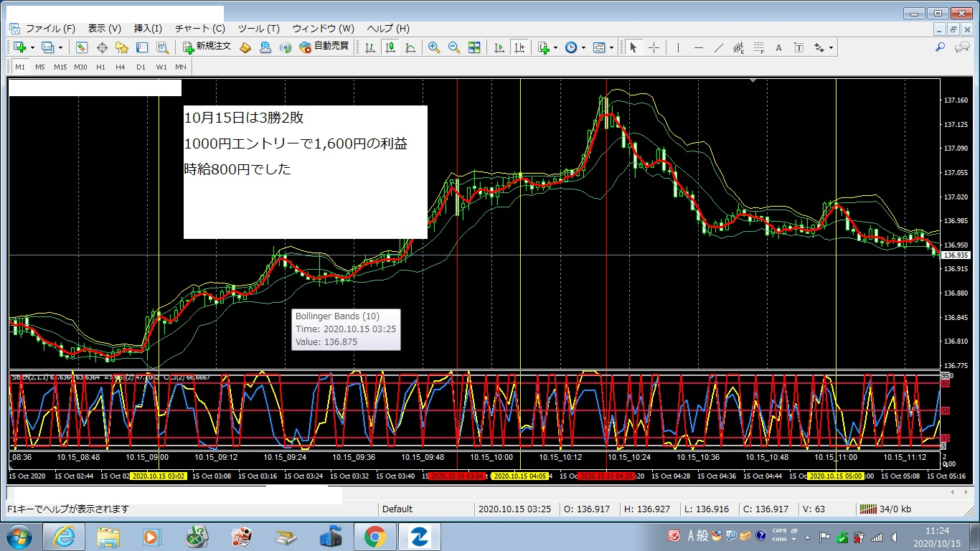Open the Templates icon
This screenshot has width=980, height=551.
point(599,47)
